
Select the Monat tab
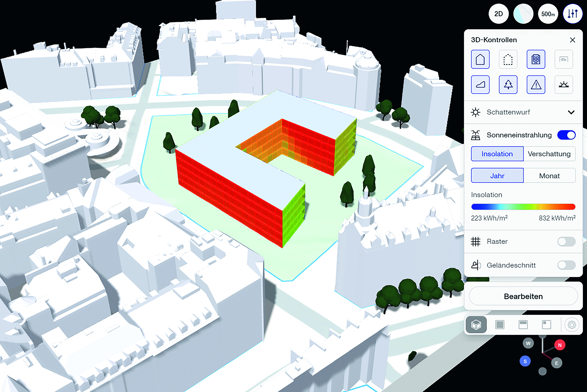549,176
